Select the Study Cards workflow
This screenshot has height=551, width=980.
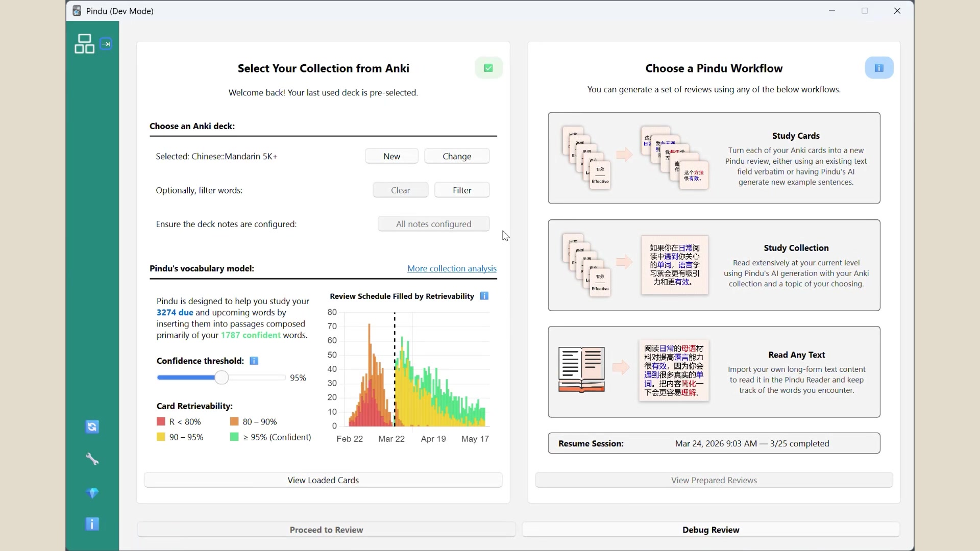(714, 158)
